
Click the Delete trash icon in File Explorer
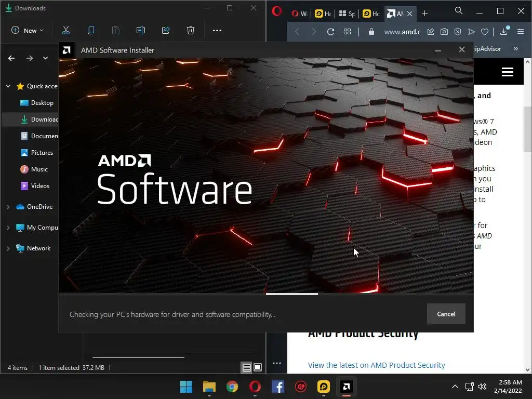point(191,30)
